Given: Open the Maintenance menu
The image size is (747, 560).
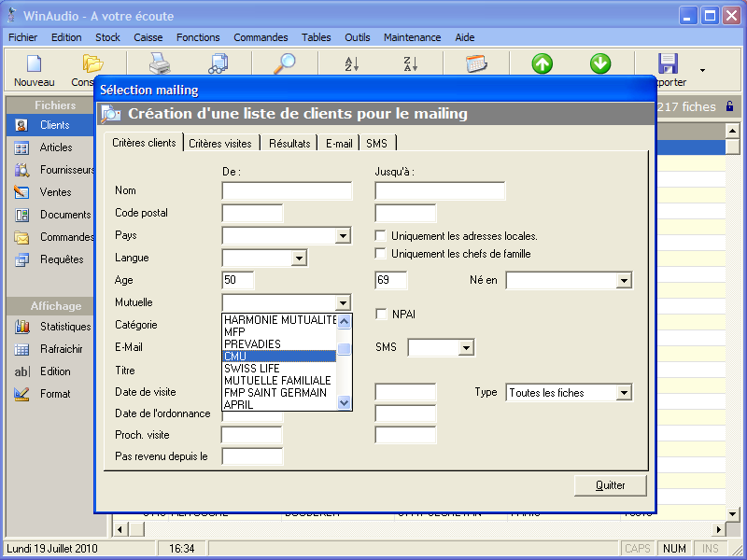Looking at the screenshot, I should [x=412, y=37].
